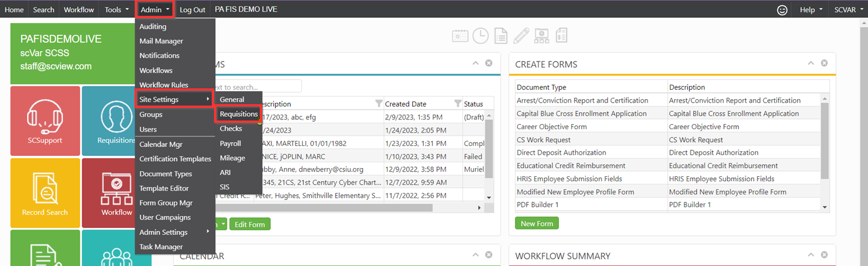Click the SCSupport headset tile
The width and height of the screenshot is (868, 266).
click(x=45, y=121)
